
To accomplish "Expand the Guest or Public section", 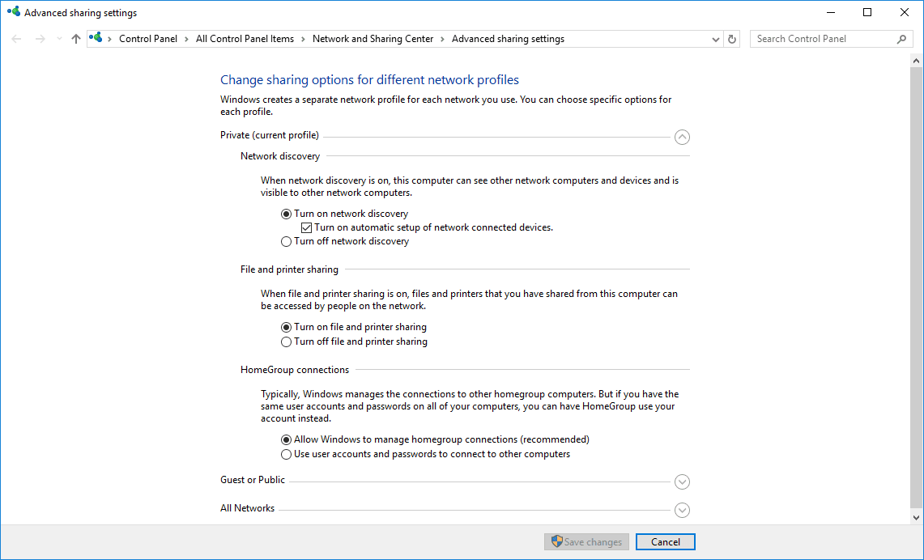I will pos(682,482).
